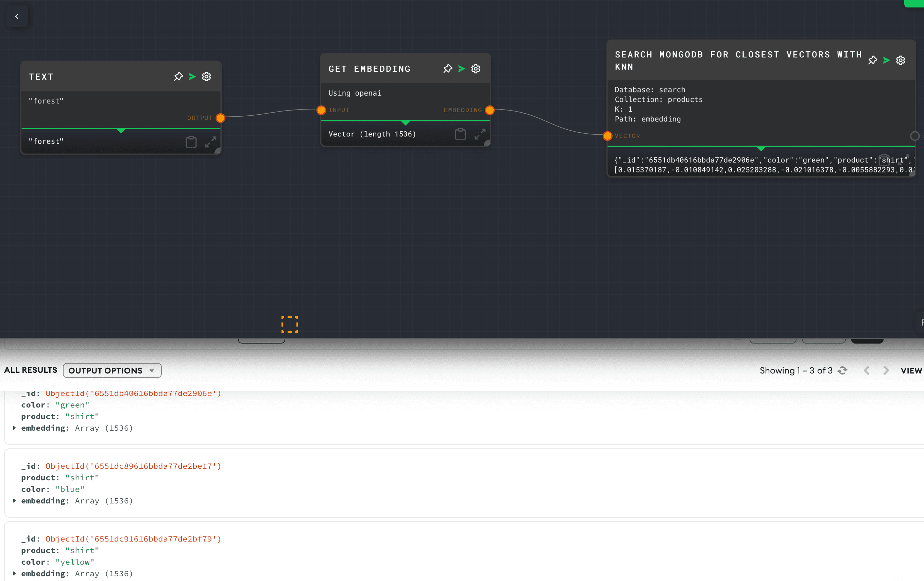This screenshot has height=581, width=924.
Task: Open the Output Options dropdown
Action: pyautogui.click(x=112, y=370)
